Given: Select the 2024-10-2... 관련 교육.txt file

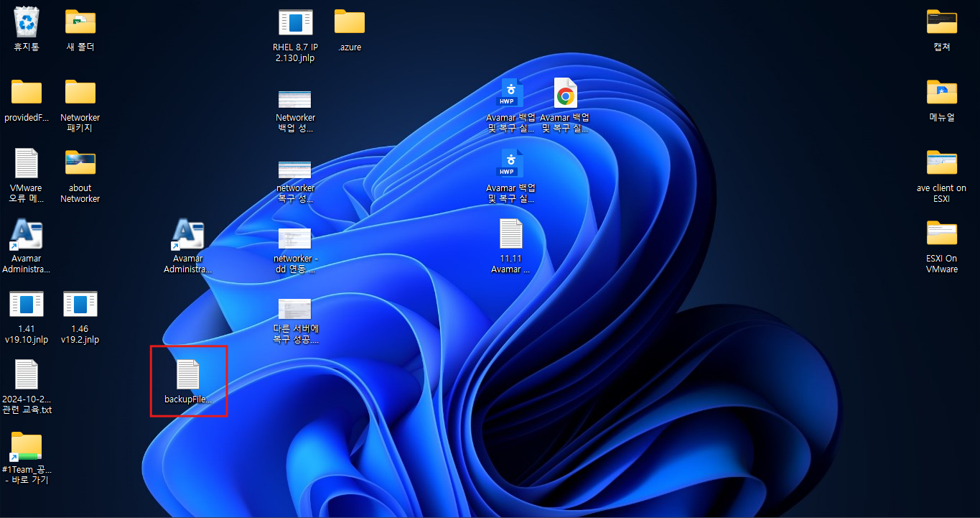Looking at the screenshot, I should [27, 387].
